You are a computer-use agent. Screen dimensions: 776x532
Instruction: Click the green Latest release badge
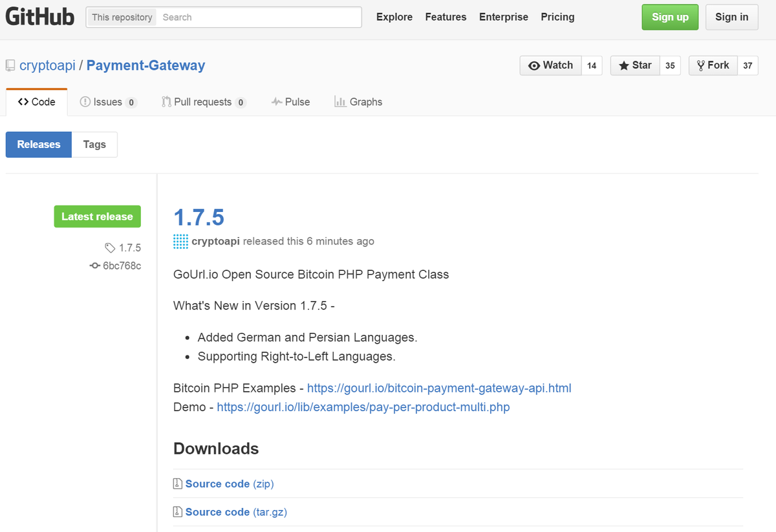pyautogui.click(x=97, y=217)
